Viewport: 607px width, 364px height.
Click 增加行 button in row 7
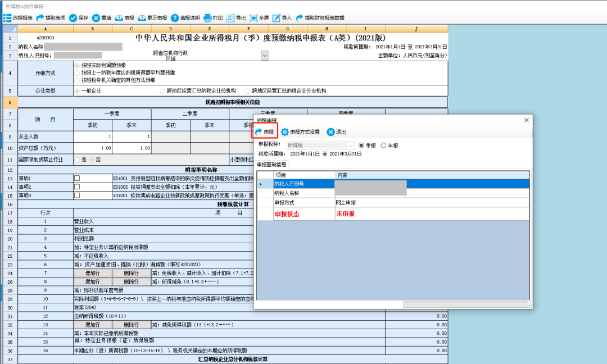[93, 273]
